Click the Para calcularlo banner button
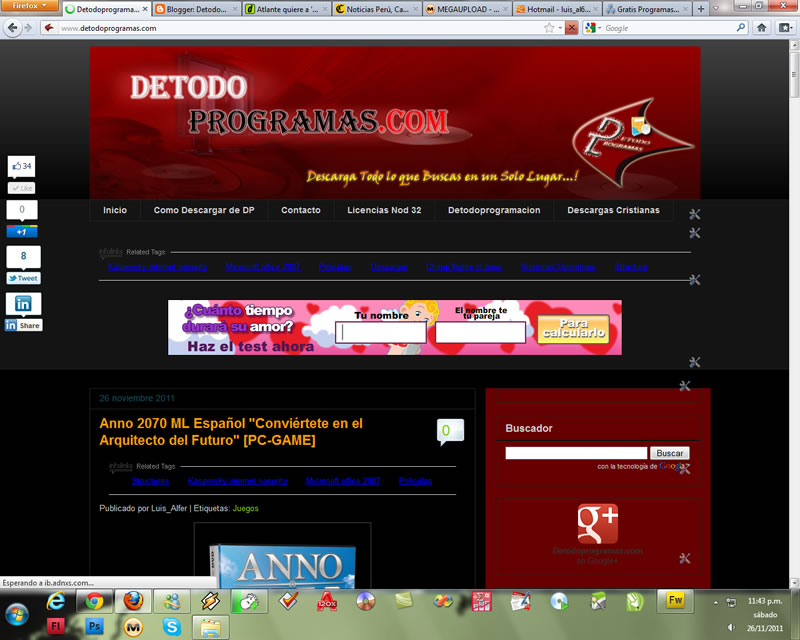Image resolution: width=800 pixels, height=640 pixels. pos(573,329)
